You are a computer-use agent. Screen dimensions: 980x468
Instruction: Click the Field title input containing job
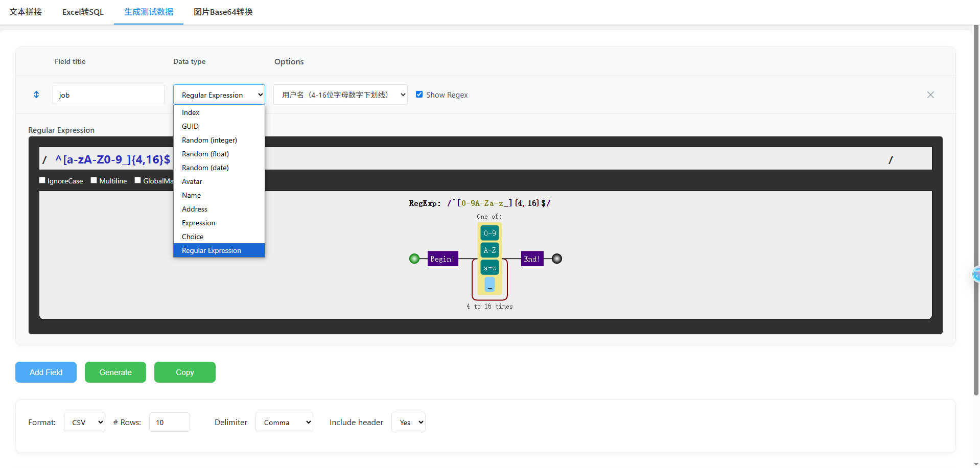(x=109, y=95)
